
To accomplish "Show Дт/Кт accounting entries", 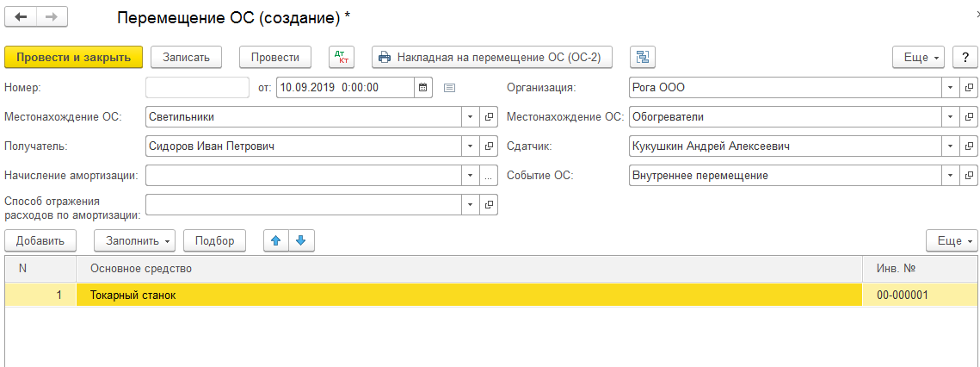I will pyautogui.click(x=342, y=57).
